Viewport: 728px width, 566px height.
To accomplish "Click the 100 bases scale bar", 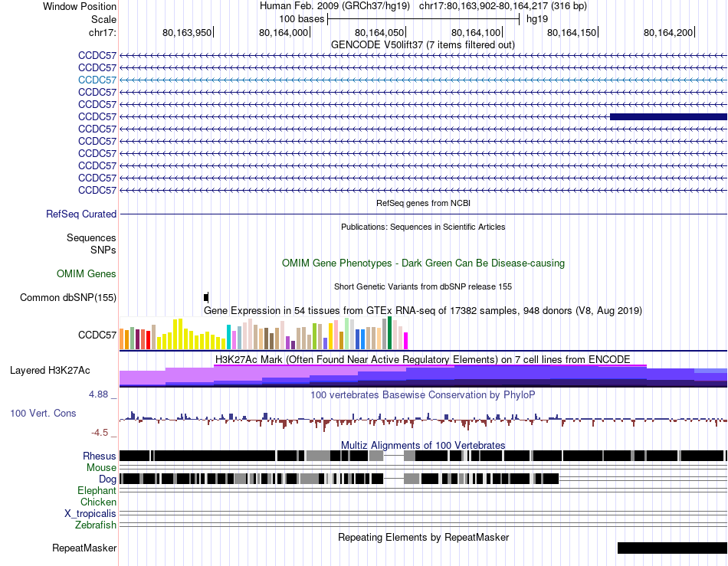I will [424, 19].
